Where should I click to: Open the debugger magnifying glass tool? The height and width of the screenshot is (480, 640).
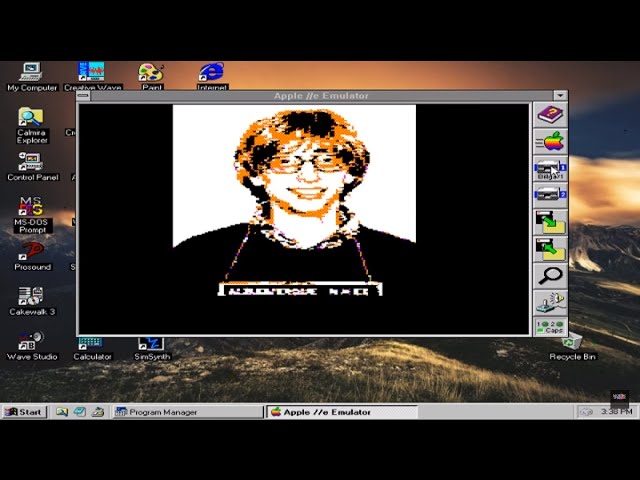[550, 276]
